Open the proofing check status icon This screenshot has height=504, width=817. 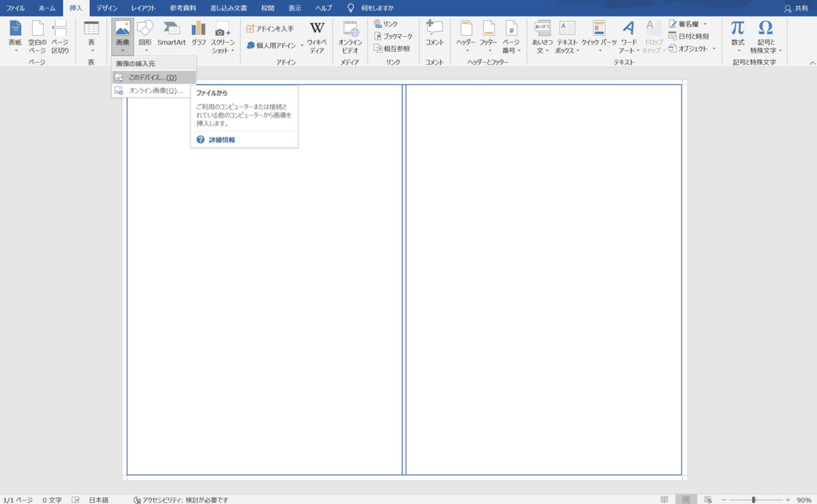(x=76, y=499)
